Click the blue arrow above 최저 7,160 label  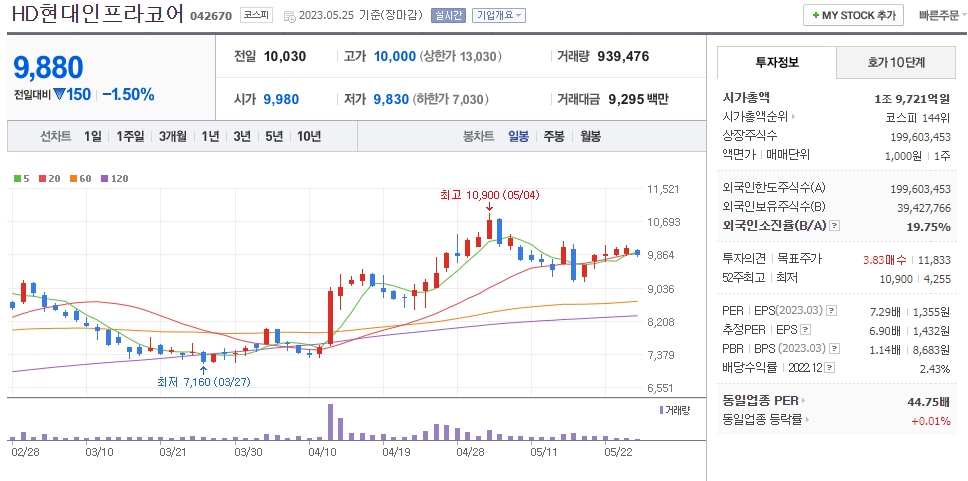tap(204, 370)
